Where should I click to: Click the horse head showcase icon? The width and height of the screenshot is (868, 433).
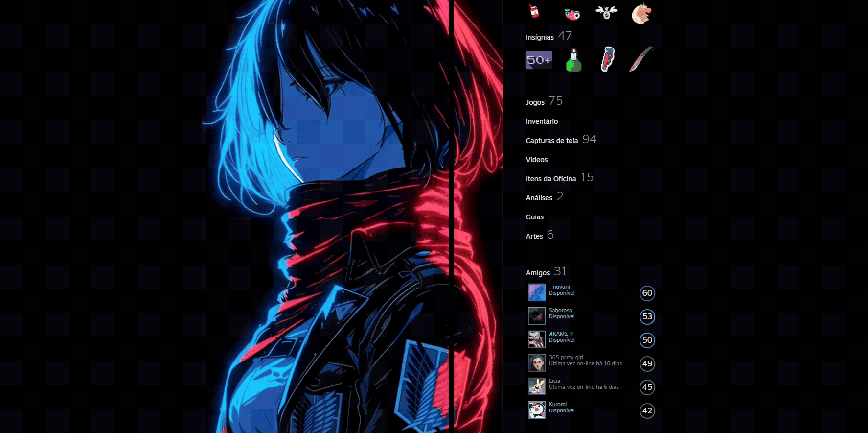click(641, 13)
